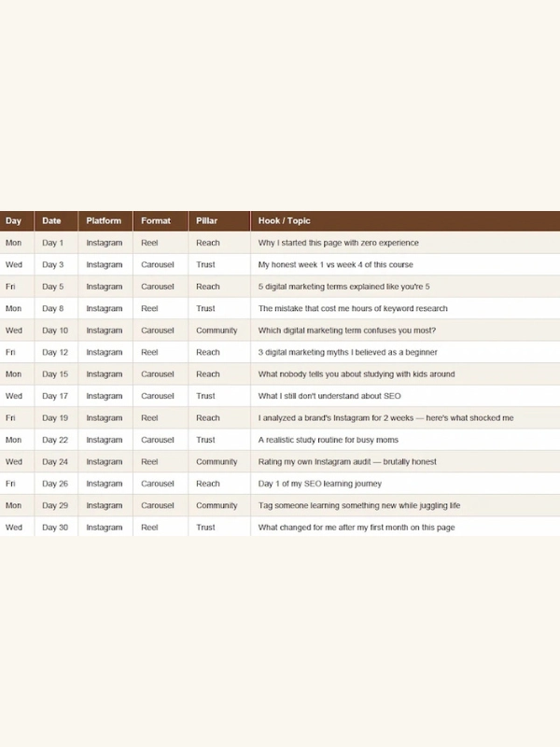Click 'Which digital marketing term confuses you most?'
Screen dimensions: 560x747
click(346, 331)
